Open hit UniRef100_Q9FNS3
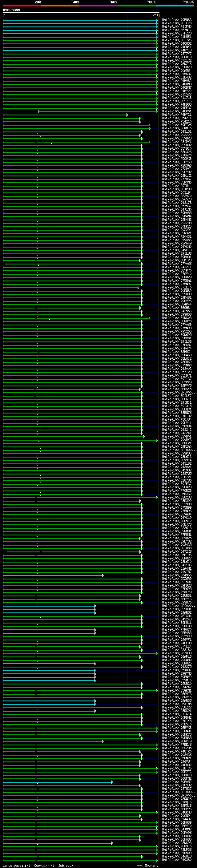This screenshot has height=868, width=197. click(x=176, y=20)
